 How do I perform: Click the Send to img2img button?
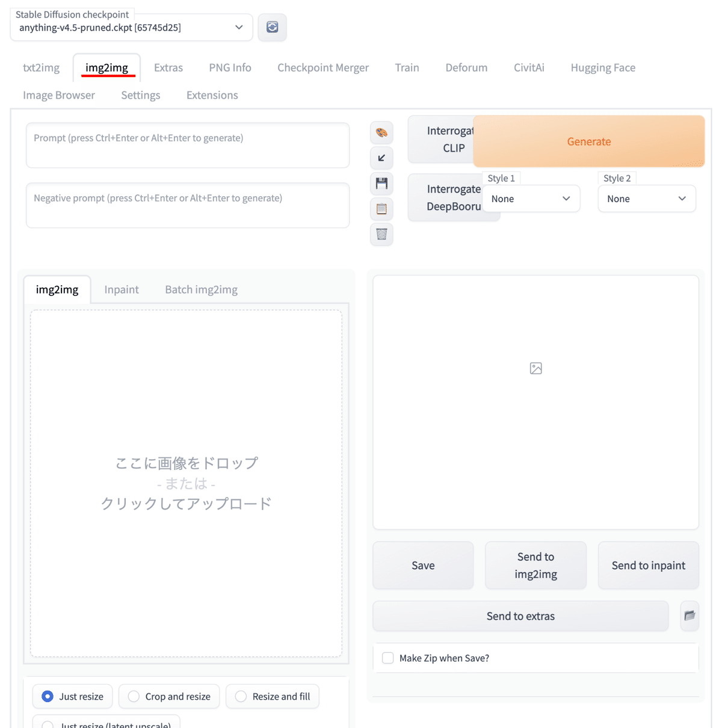pyautogui.click(x=535, y=565)
